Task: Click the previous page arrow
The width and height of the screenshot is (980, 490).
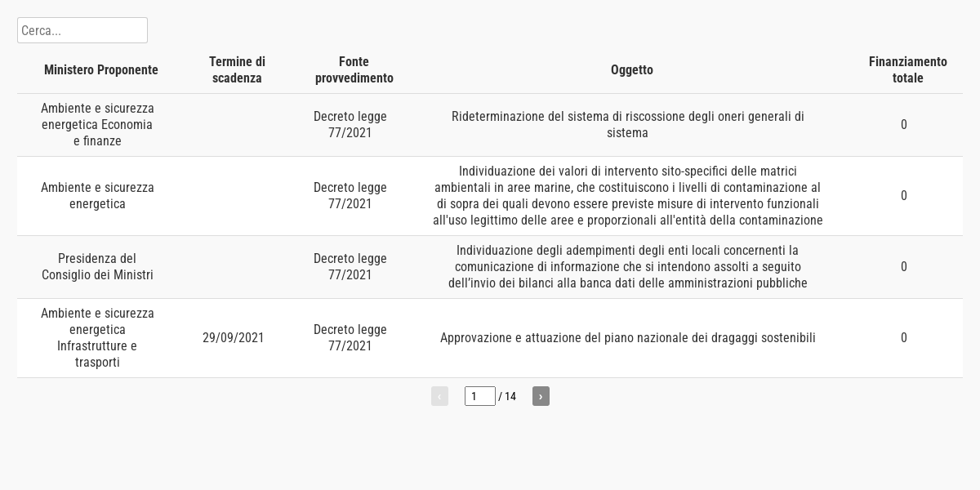Action: pyautogui.click(x=439, y=396)
